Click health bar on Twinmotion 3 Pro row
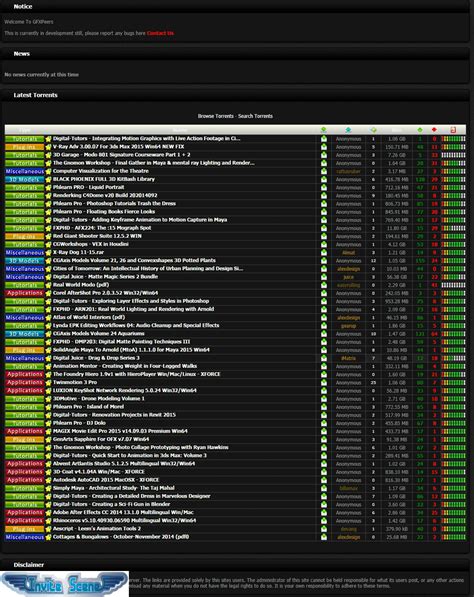 click(x=453, y=383)
